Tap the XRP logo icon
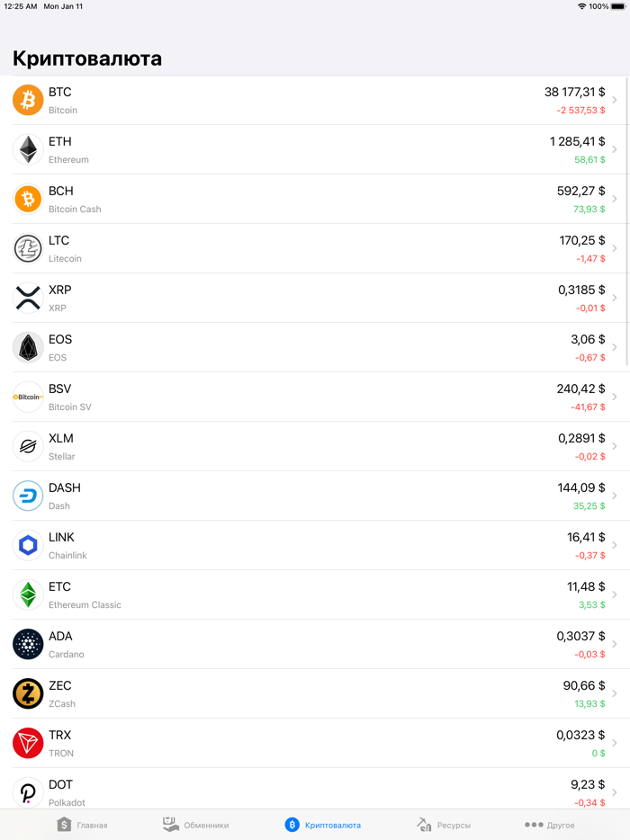Viewport: 630px width, 840px height. pyautogui.click(x=28, y=298)
